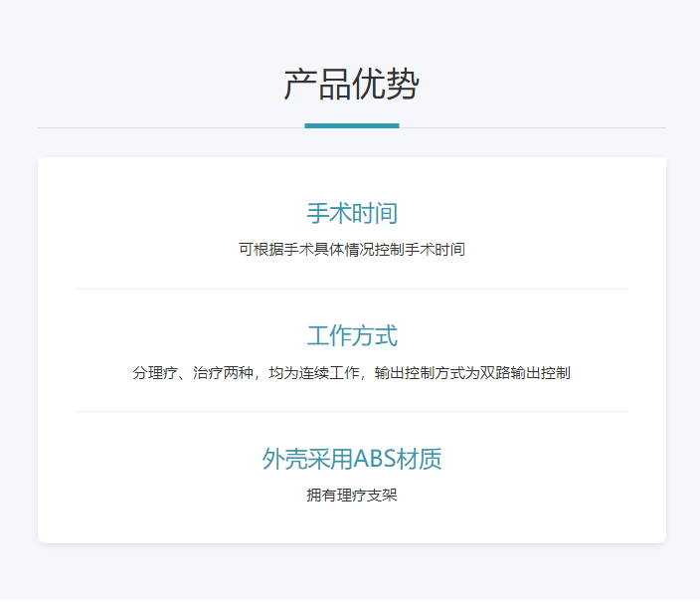Click the divider line above 外壳采用ABS材质 section
The image size is (700, 602).
pos(351,411)
